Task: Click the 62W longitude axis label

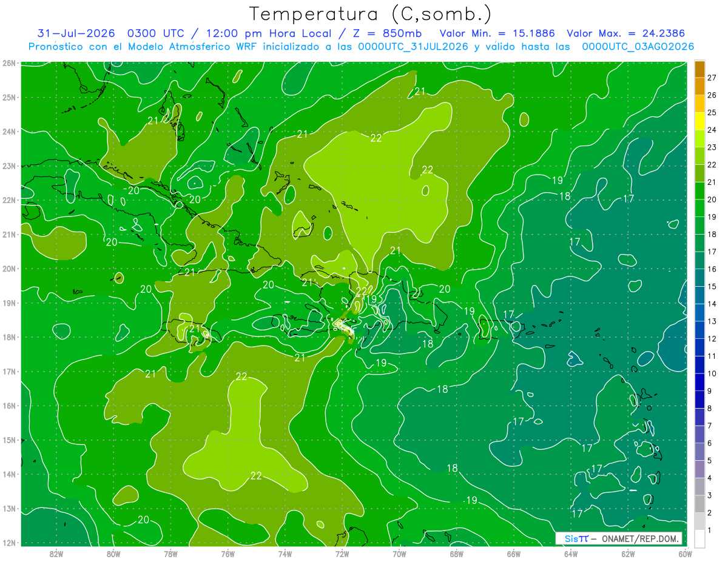Action: 628,554
